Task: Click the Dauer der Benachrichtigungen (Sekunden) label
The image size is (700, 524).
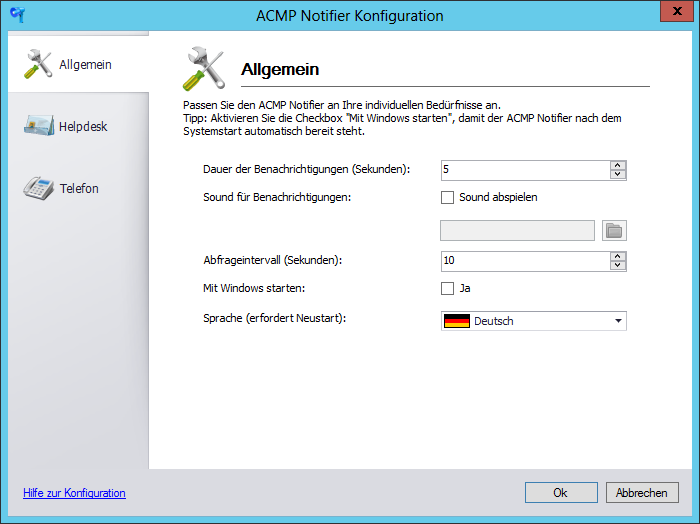Action: [x=306, y=170]
